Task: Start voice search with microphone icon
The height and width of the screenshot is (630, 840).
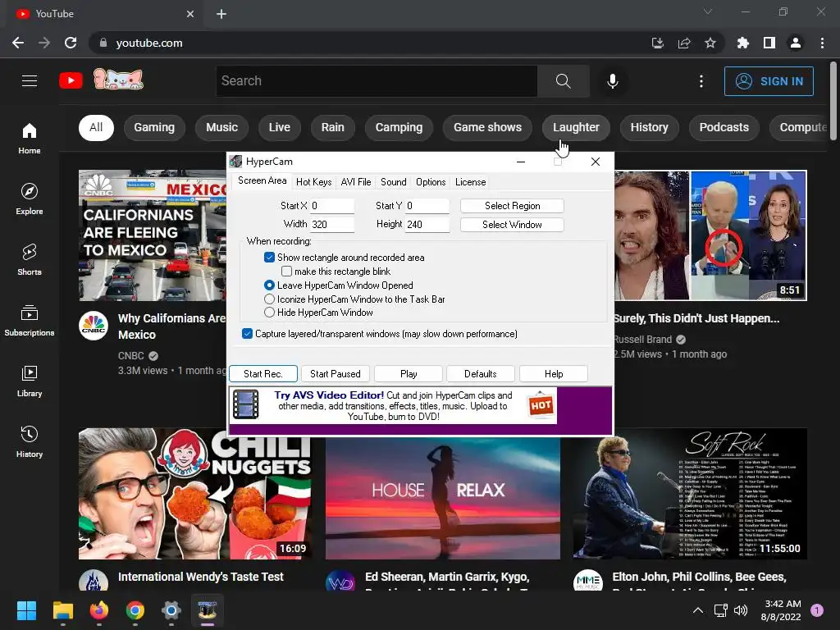Action: coord(612,81)
